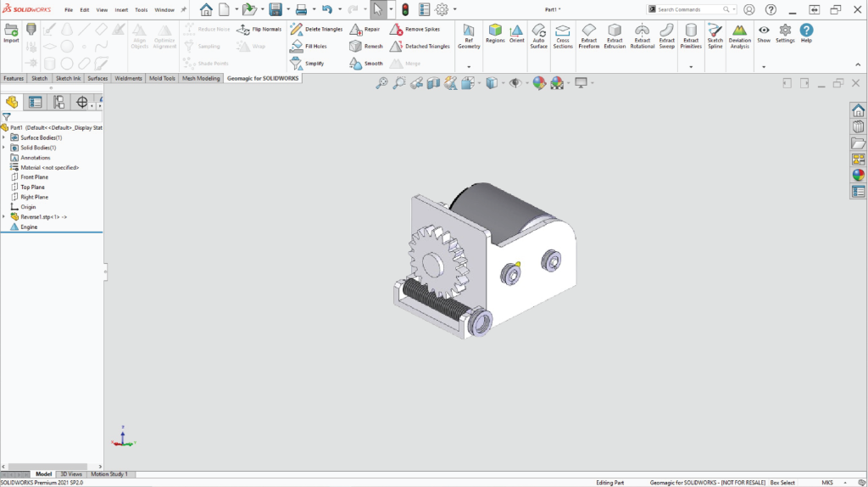
Task: Launch Deviation Analysis
Action: (739, 34)
